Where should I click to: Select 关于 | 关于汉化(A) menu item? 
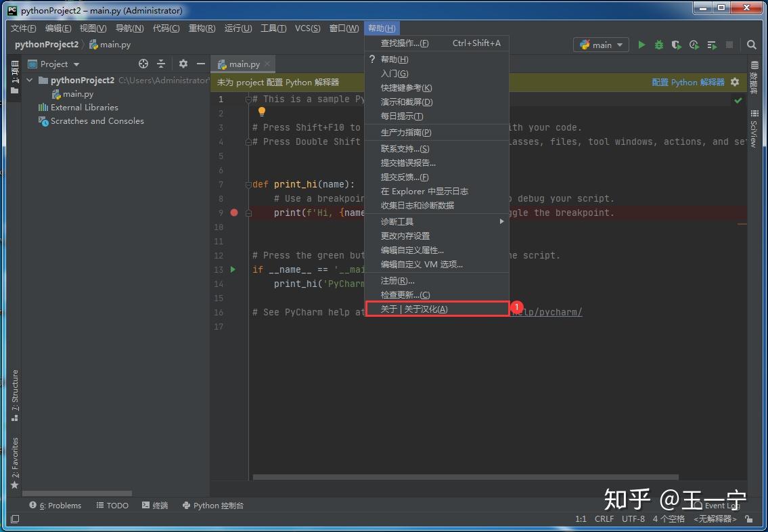[x=437, y=309]
